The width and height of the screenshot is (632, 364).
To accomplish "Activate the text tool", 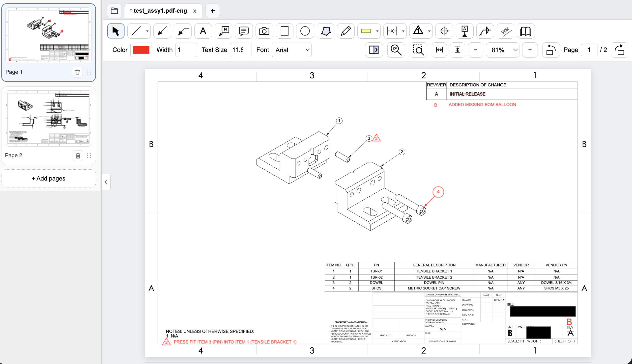I will 203,31.
